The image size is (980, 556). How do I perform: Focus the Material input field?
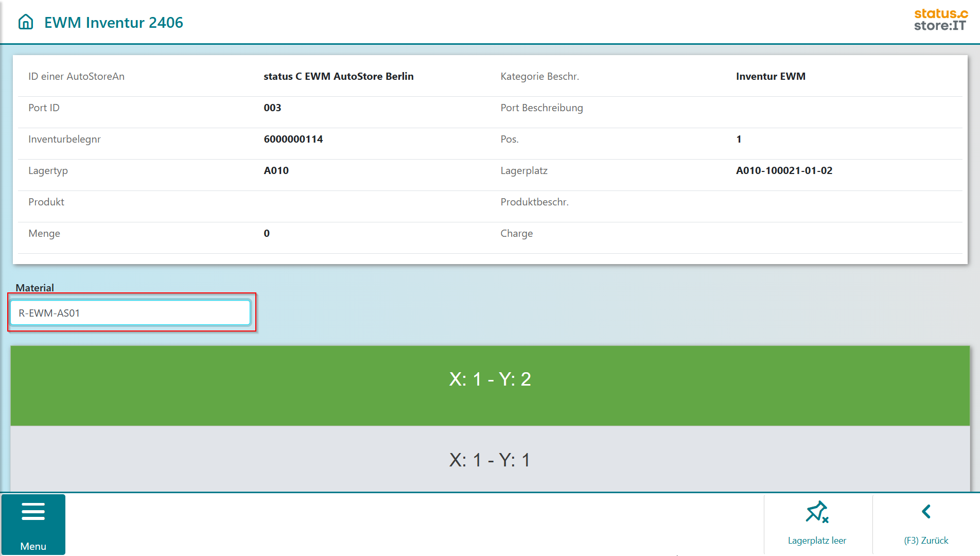[130, 313]
